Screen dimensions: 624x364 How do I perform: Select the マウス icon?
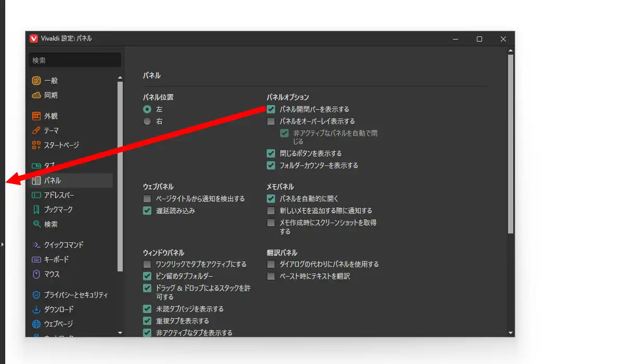pyautogui.click(x=36, y=274)
